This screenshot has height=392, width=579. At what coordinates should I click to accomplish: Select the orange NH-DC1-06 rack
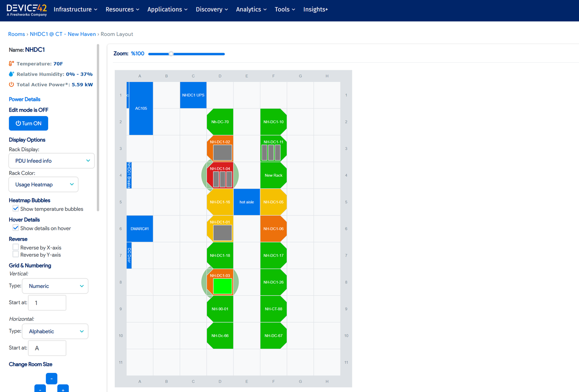click(273, 229)
